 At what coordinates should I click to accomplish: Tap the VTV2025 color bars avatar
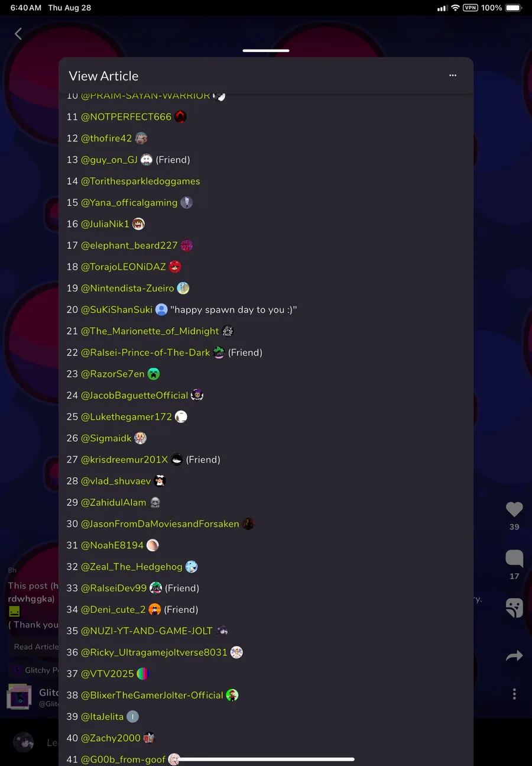(x=143, y=673)
